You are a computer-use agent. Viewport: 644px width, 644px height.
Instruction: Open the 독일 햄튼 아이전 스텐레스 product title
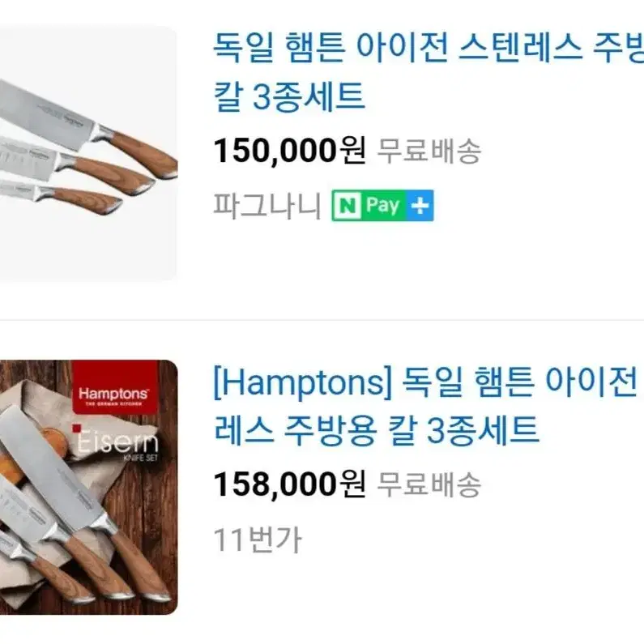coord(429,71)
